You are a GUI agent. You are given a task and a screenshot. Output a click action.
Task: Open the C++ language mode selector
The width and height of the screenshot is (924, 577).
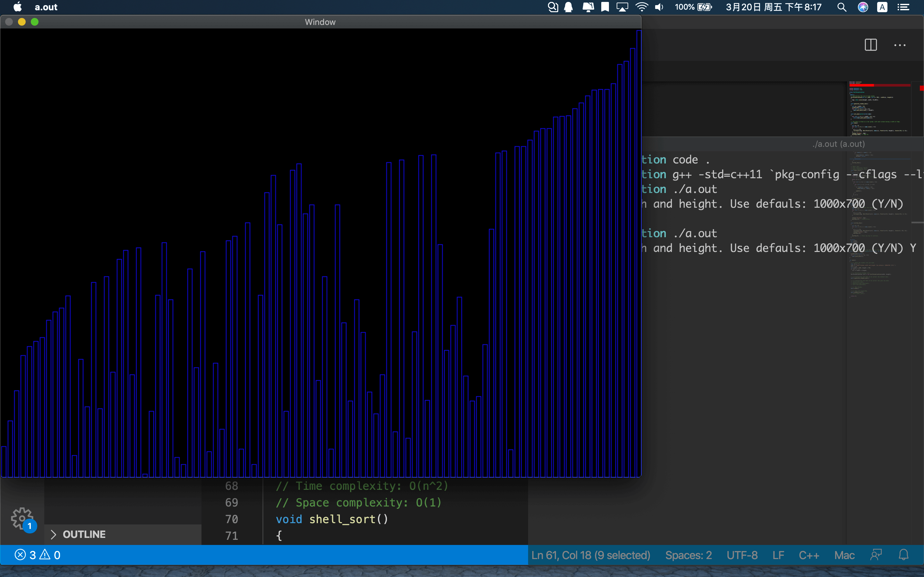pyautogui.click(x=809, y=555)
